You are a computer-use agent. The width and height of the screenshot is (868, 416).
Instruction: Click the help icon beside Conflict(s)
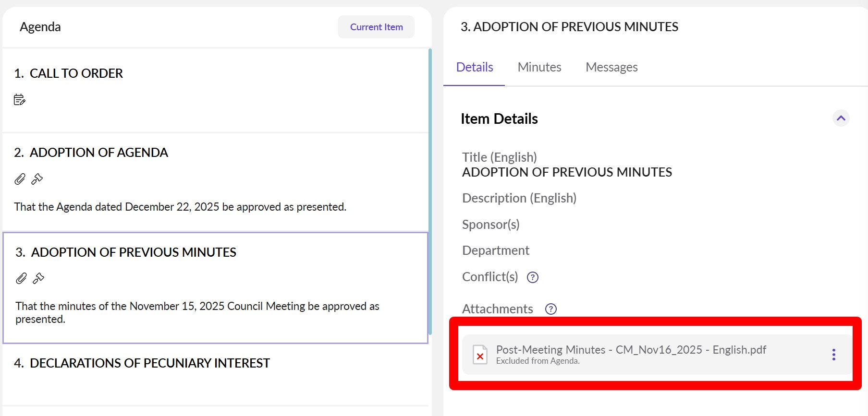click(x=533, y=277)
